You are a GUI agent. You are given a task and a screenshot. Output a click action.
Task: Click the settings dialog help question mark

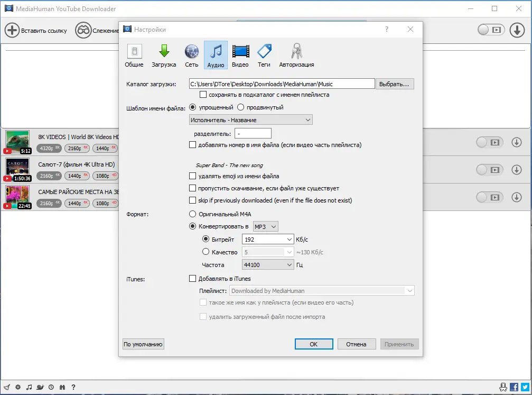386,29
